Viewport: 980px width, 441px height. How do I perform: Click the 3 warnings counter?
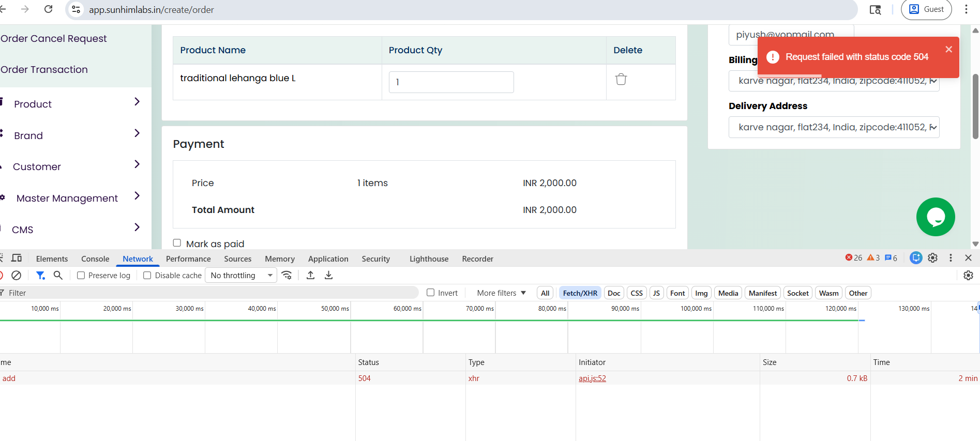873,257
